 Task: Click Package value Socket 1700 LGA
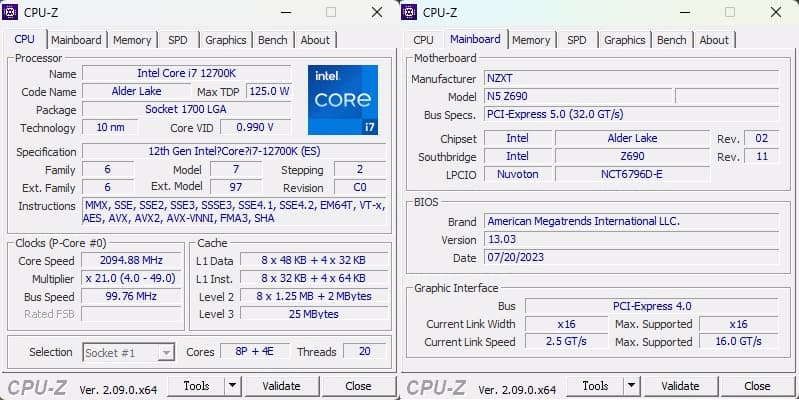(187, 109)
